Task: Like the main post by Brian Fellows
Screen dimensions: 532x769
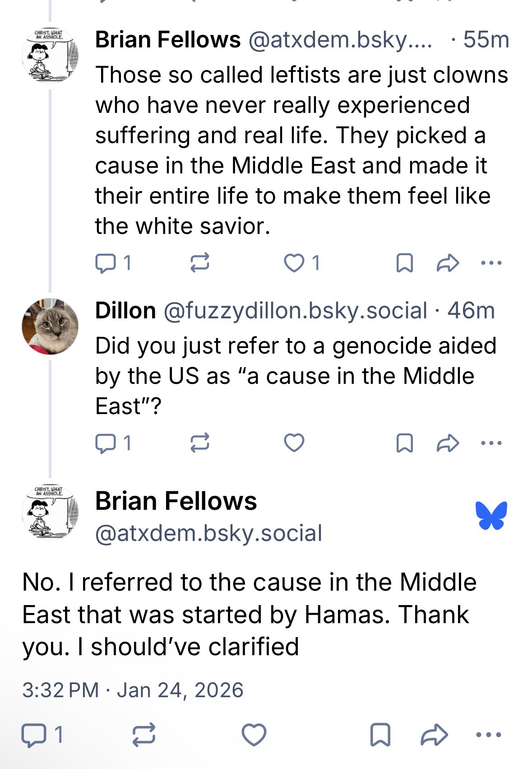Action: coord(254,735)
